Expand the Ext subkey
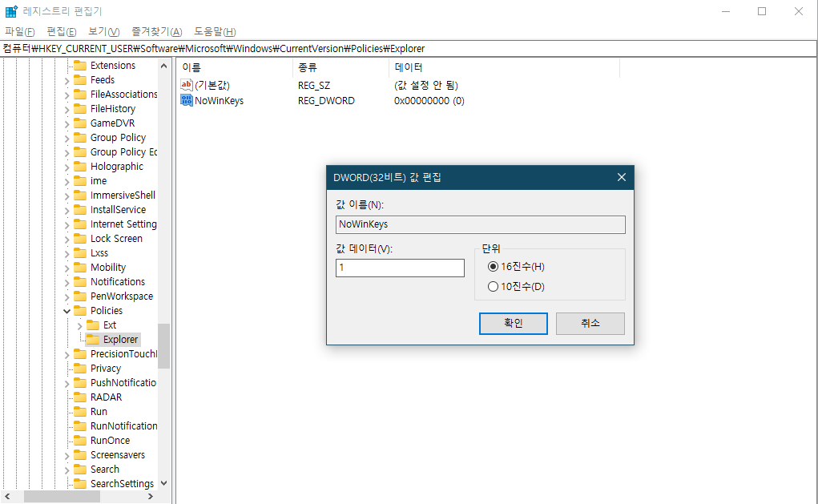Image resolution: width=818 pixels, height=504 pixels. (x=79, y=326)
